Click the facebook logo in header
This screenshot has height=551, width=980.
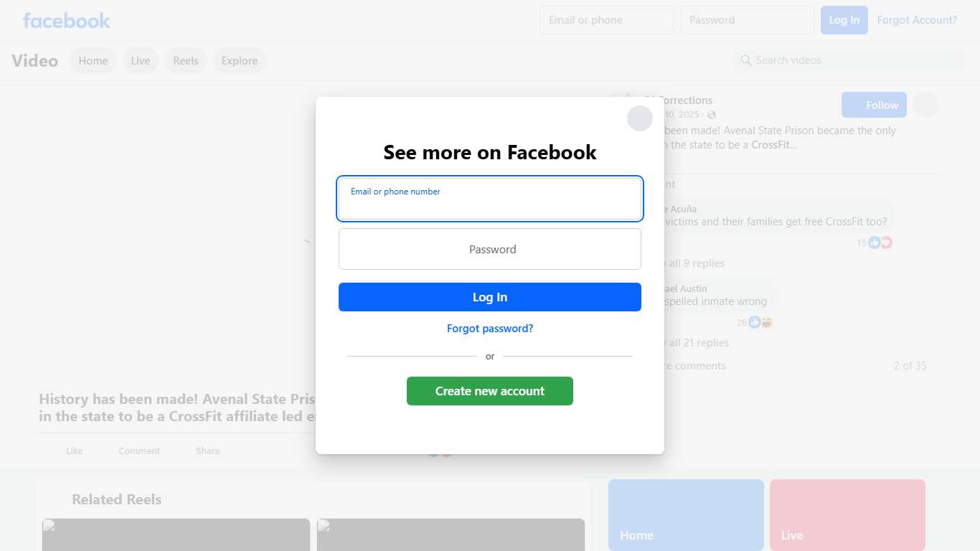(66, 21)
